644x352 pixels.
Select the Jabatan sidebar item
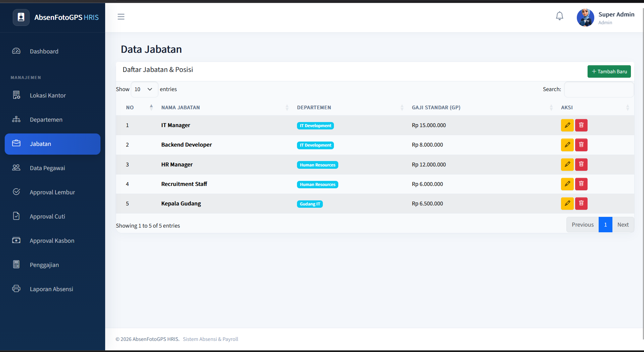(52, 144)
